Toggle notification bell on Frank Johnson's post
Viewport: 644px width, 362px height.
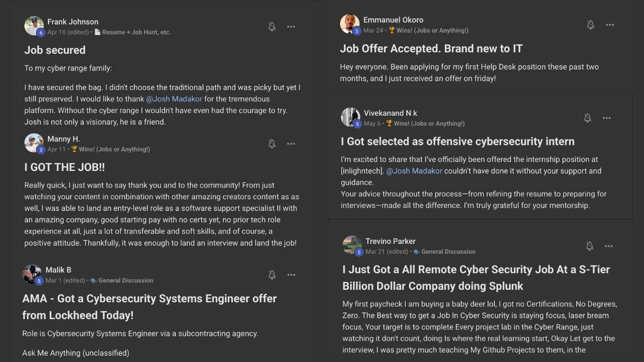(x=272, y=27)
